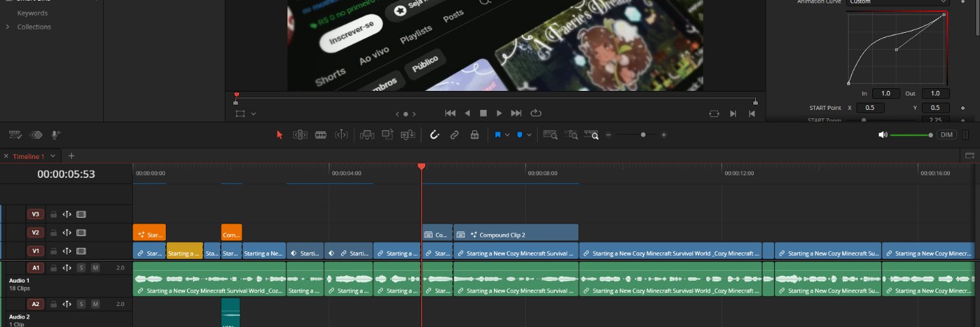Switch to the Timeline 1 tab
Viewport: 980px width, 327px height.
29,156
